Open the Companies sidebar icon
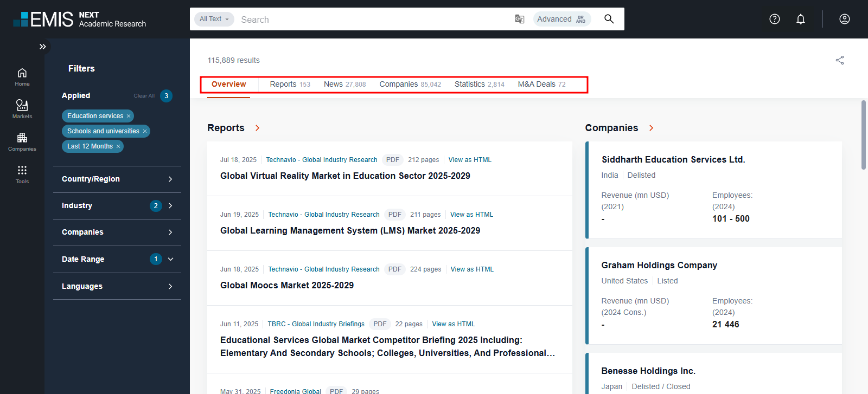868x394 pixels. point(22,138)
